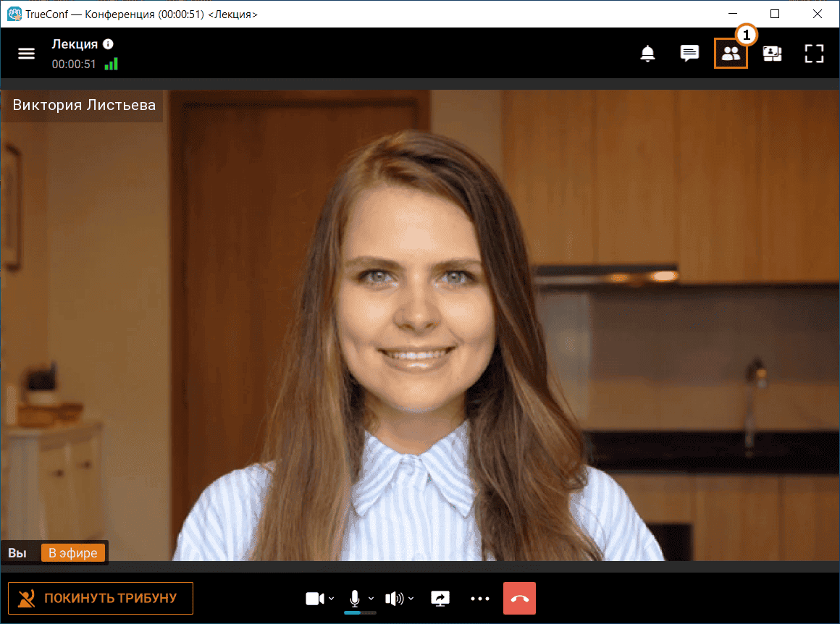This screenshot has width=840, height=624.
Task: Click the В эфире status badge
Action: 73,553
